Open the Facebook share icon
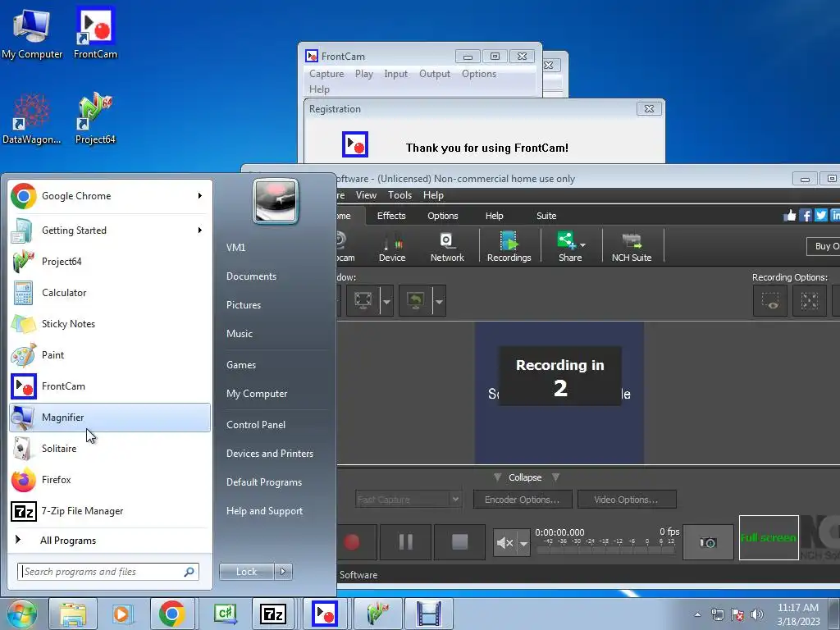Image resolution: width=840 pixels, height=630 pixels. tap(806, 216)
